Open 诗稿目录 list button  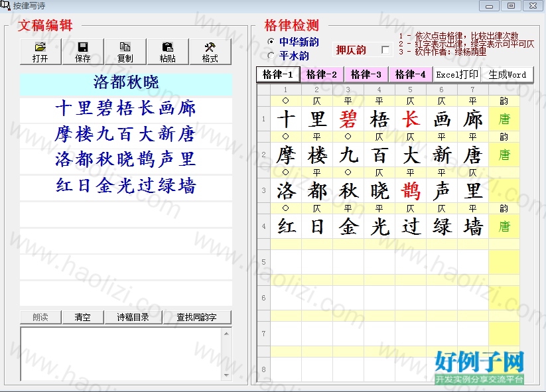click(133, 317)
